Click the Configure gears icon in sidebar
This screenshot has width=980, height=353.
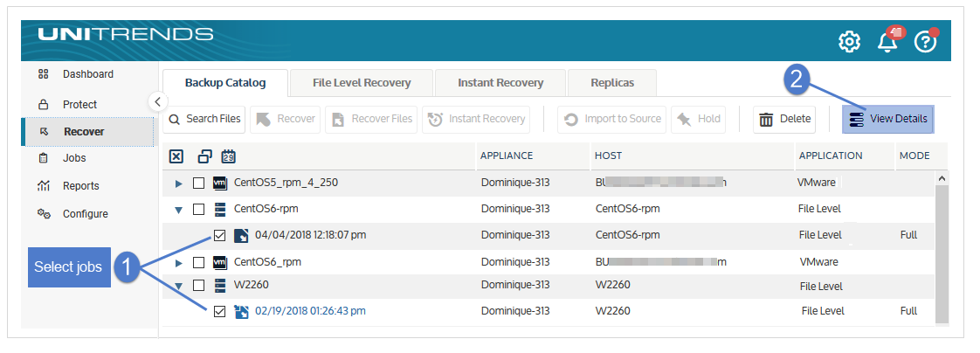click(x=43, y=214)
